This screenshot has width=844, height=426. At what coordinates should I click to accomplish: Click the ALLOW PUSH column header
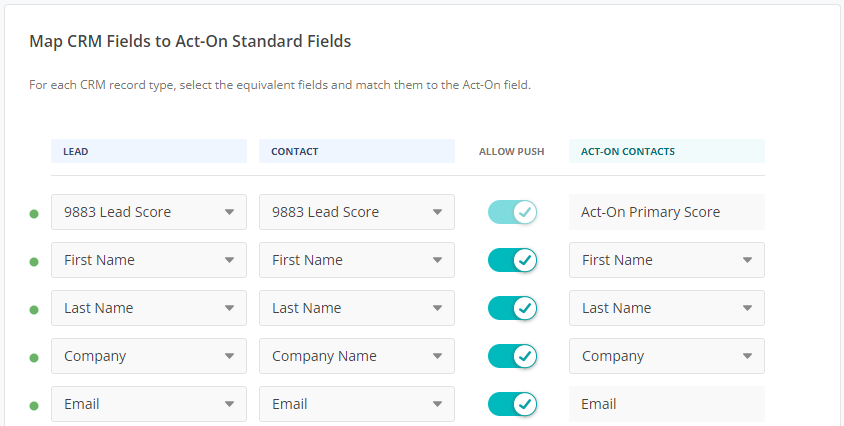[x=511, y=151]
